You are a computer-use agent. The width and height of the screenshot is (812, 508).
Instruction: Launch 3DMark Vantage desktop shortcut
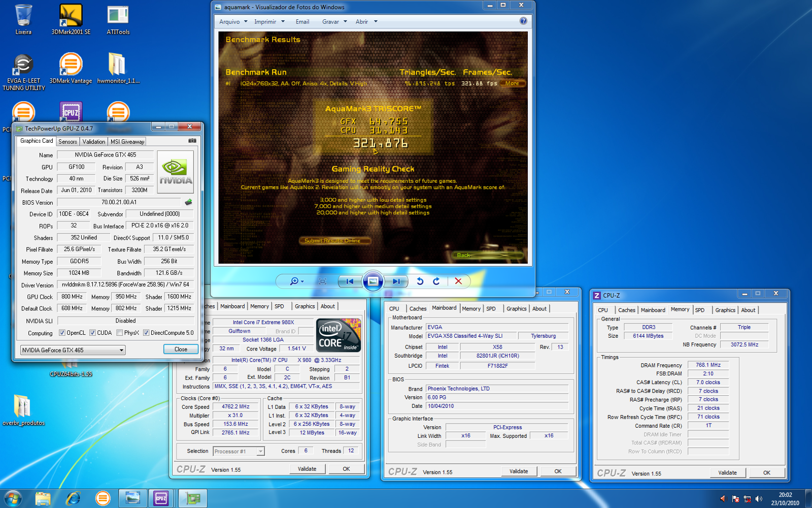click(71, 69)
